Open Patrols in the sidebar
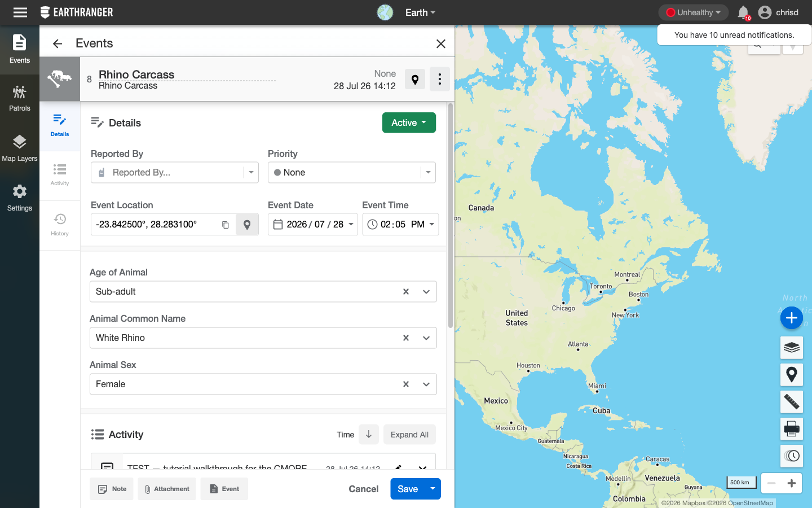The image size is (812, 508). click(x=20, y=98)
